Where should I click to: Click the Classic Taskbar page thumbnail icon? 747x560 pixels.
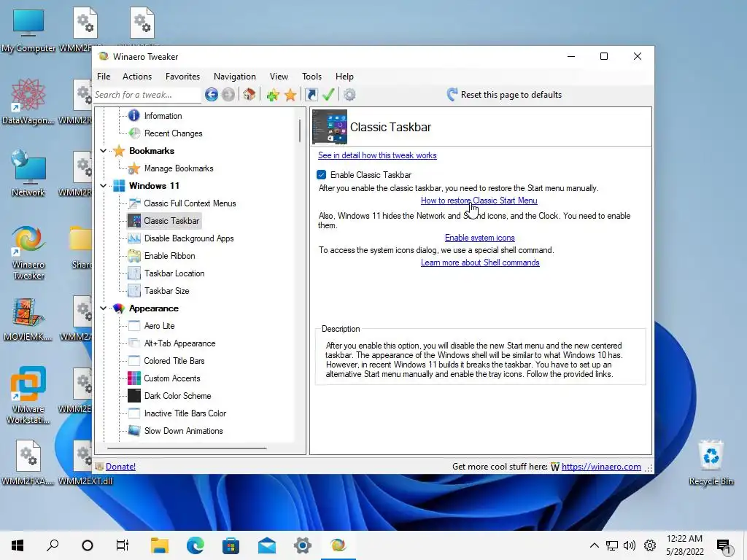point(330,127)
